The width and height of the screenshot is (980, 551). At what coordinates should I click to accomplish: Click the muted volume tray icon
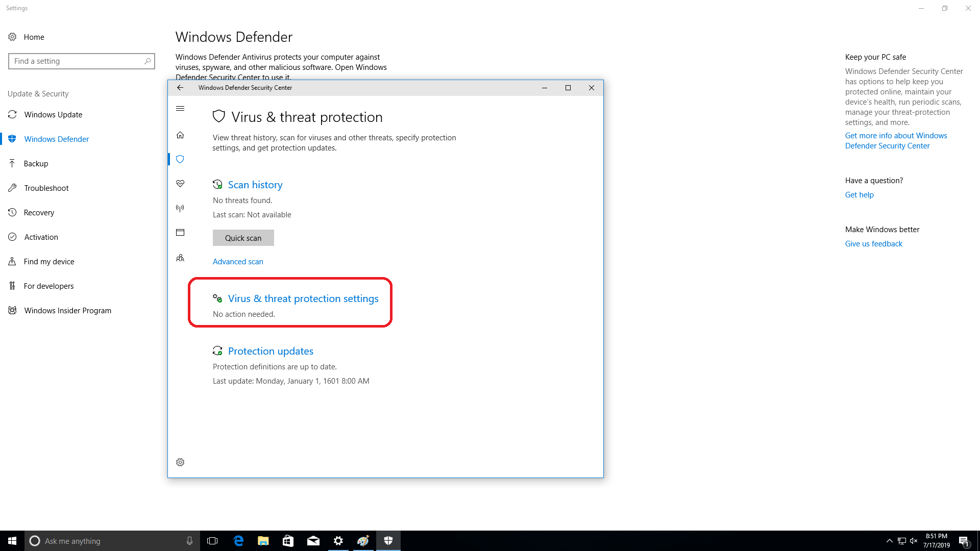click(x=914, y=541)
